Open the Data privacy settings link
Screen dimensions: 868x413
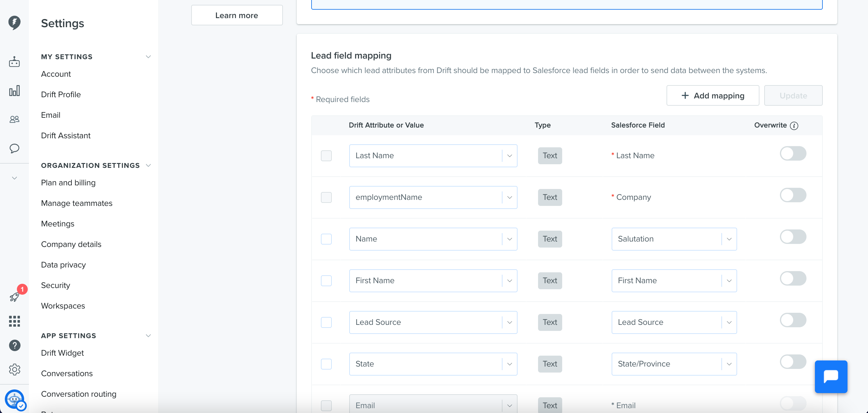[x=63, y=264]
